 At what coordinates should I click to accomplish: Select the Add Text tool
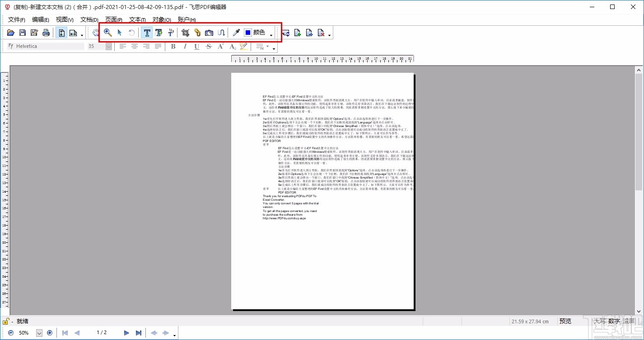click(x=159, y=33)
